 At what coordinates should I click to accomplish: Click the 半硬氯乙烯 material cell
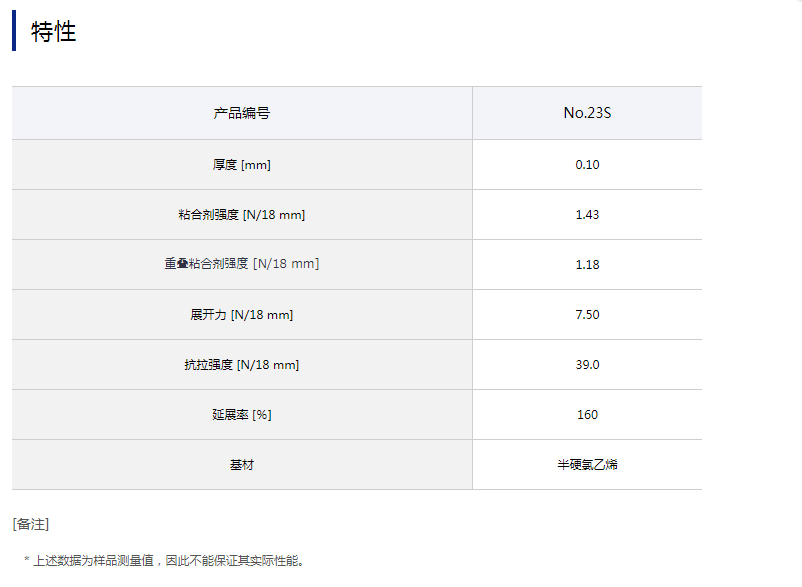(587, 465)
